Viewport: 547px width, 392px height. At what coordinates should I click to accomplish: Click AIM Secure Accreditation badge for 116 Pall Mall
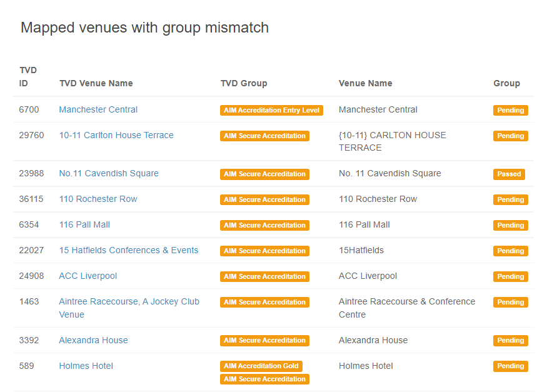coord(264,225)
